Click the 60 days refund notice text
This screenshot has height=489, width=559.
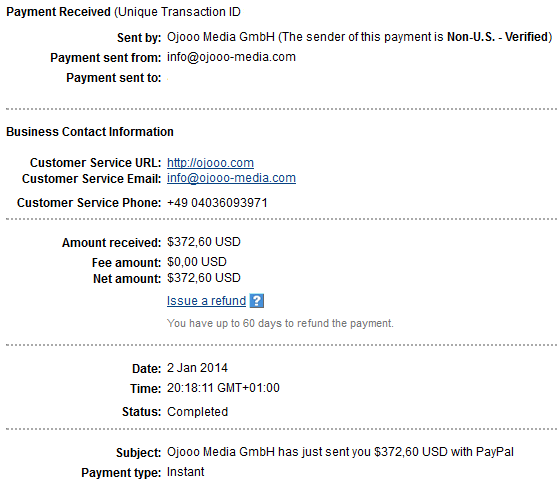pos(280,323)
